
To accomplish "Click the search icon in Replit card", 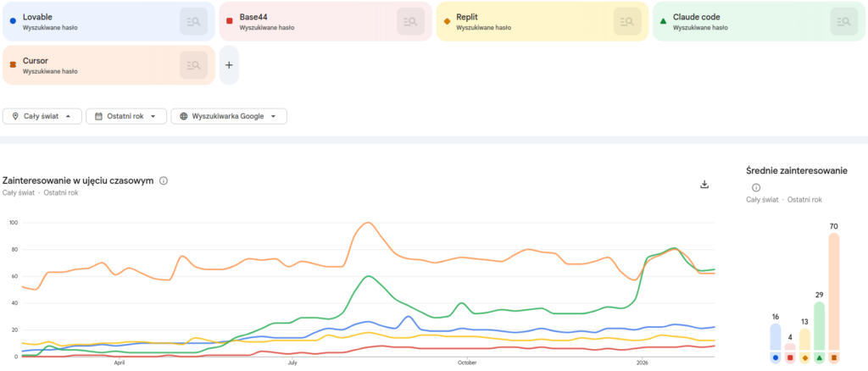I will tap(627, 21).
